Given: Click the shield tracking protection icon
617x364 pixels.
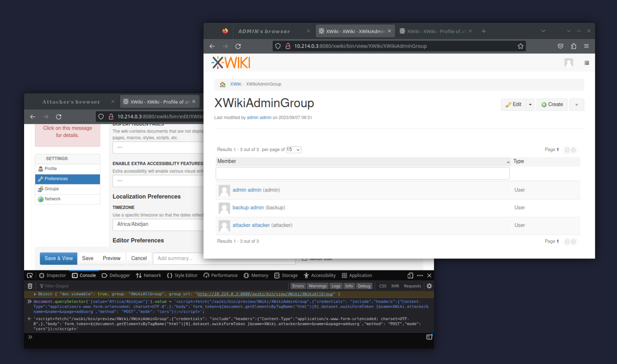Looking at the screenshot, I should click(x=278, y=46).
